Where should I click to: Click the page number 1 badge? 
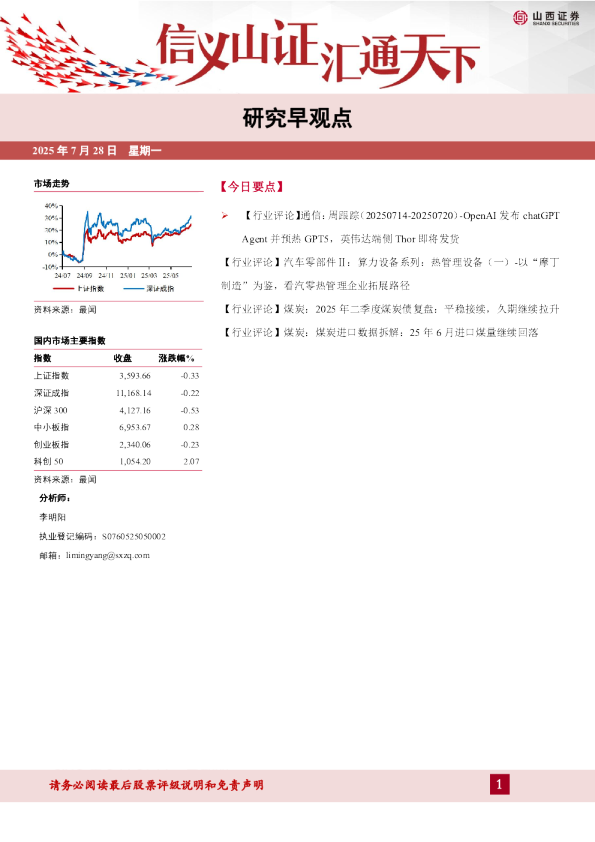pos(499,785)
